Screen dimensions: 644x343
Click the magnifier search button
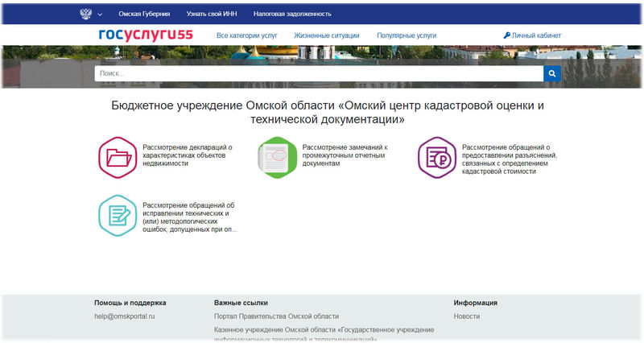(x=552, y=73)
